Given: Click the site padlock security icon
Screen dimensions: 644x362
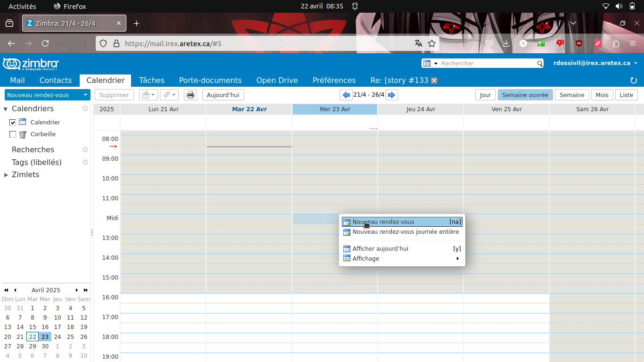Looking at the screenshot, I should click(116, 43).
